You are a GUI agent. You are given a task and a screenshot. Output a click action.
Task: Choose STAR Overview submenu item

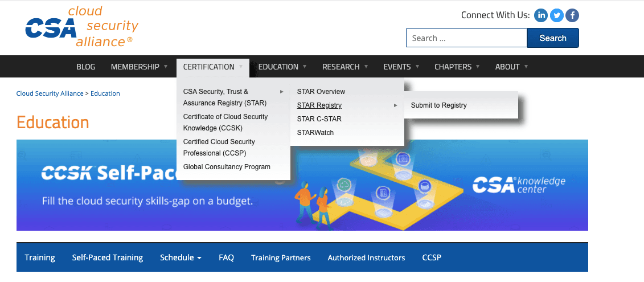point(321,92)
